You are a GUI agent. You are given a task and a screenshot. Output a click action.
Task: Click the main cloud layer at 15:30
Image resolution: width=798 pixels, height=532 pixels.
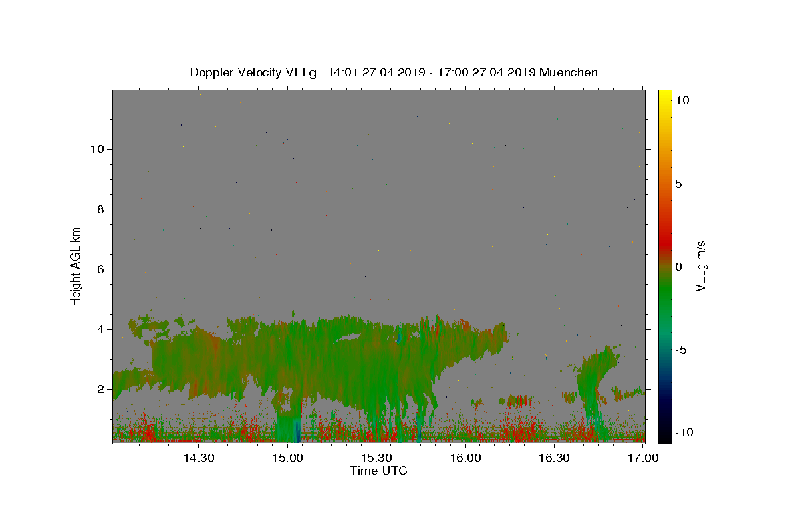376,359
